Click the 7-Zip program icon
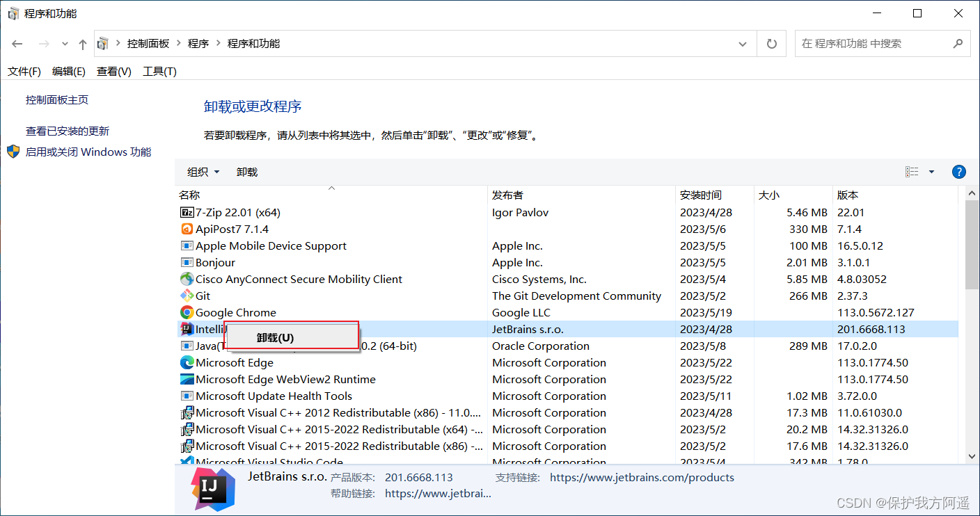The width and height of the screenshot is (980, 516). 187,213
